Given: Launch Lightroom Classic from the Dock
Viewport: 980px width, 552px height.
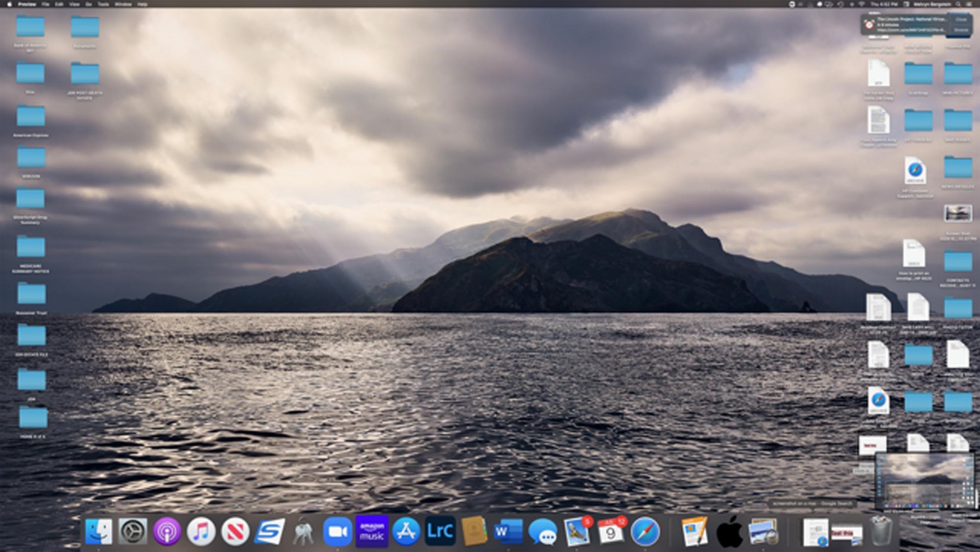Looking at the screenshot, I should click(x=440, y=531).
